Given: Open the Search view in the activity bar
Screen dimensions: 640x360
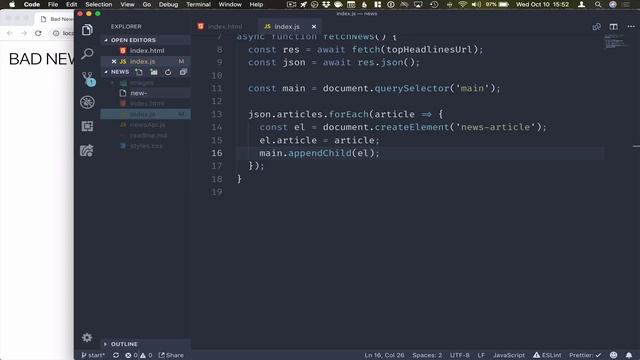Looking at the screenshot, I should (x=87, y=53).
